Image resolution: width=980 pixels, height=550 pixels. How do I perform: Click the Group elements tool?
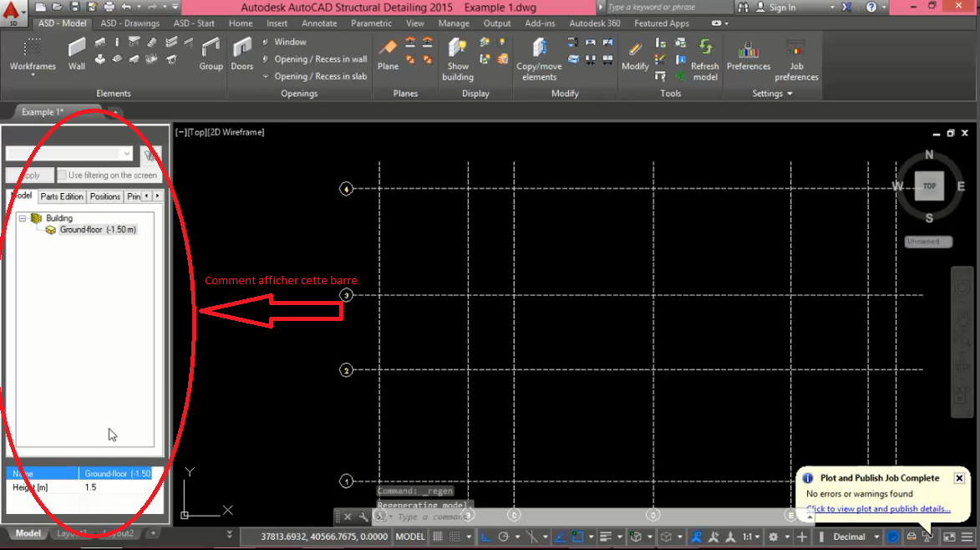(x=211, y=53)
